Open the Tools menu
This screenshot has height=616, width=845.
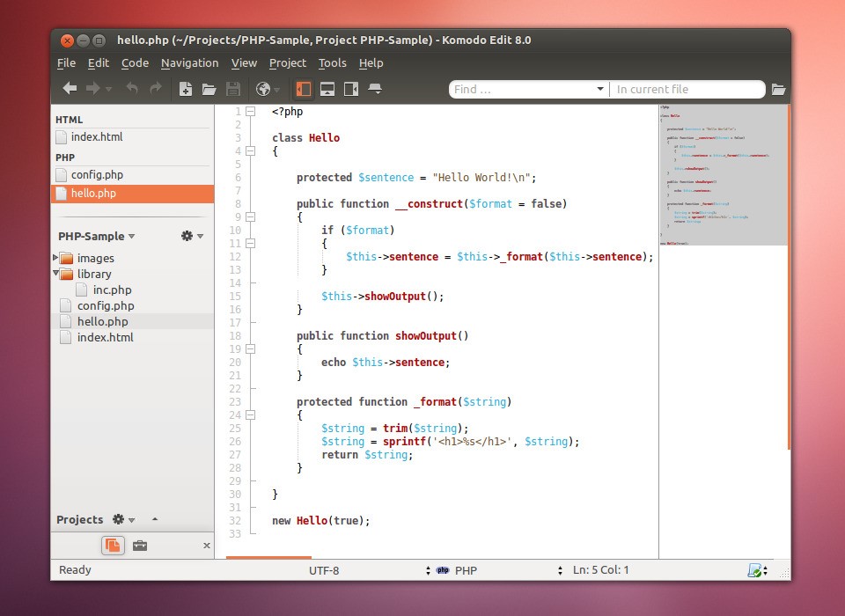click(x=332, y=63)
